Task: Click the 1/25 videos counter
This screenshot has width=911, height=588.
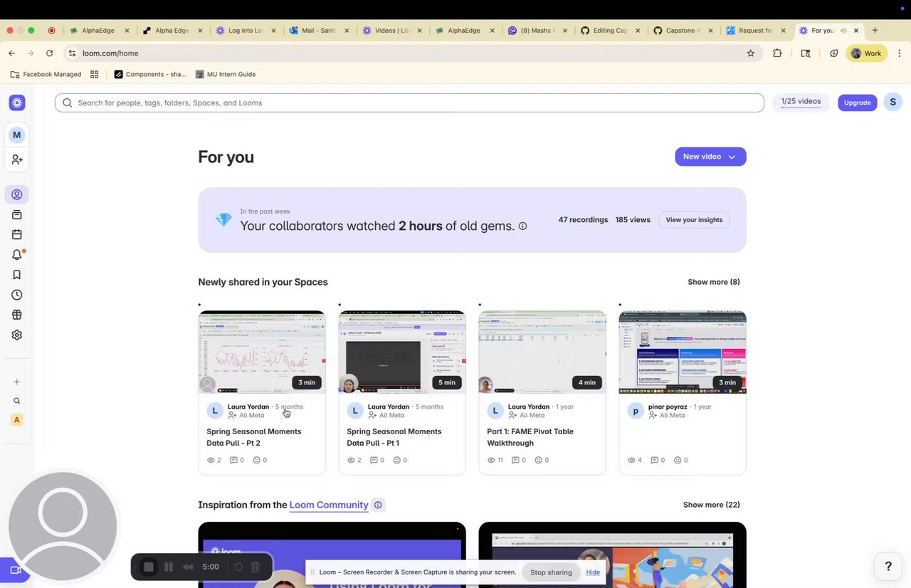Action: 801,102
